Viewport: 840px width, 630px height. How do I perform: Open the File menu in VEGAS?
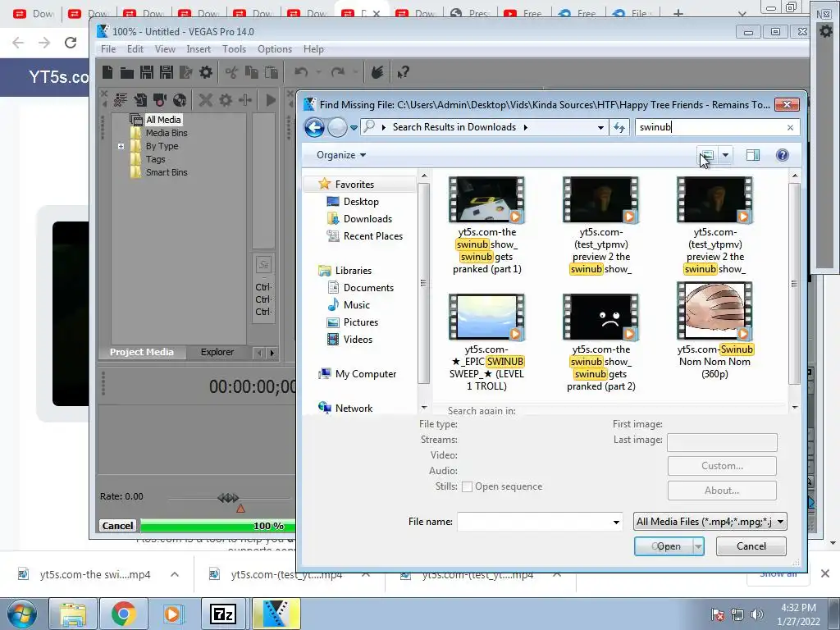click(x=108, y=48)
